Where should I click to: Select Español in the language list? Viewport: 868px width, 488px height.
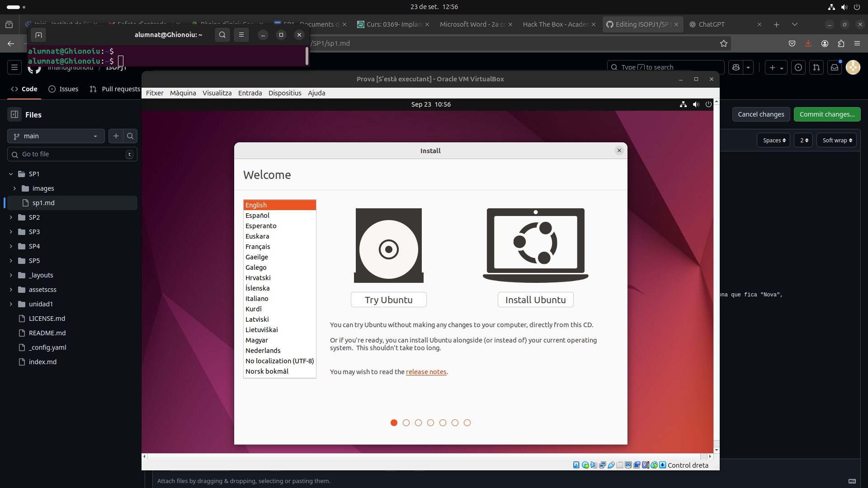257,216
